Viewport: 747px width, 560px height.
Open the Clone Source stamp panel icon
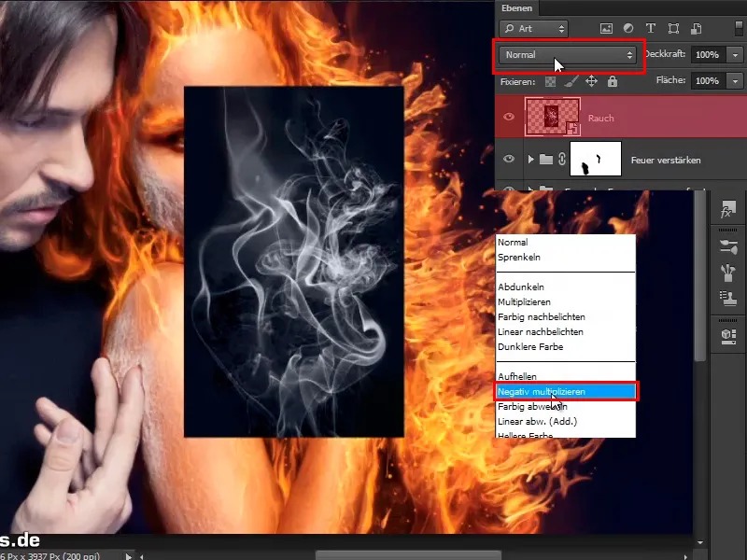click(x=728, y=299)
